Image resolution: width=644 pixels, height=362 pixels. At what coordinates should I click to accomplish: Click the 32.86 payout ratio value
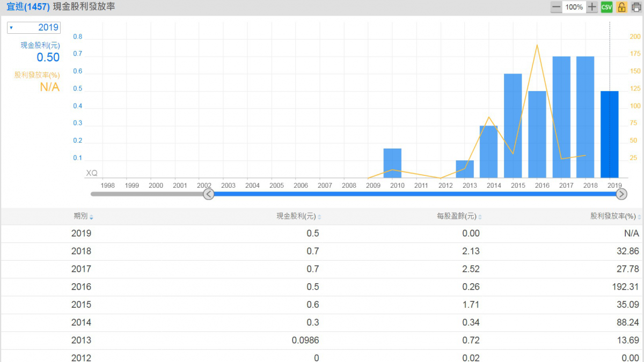click(x=628, y=251)
